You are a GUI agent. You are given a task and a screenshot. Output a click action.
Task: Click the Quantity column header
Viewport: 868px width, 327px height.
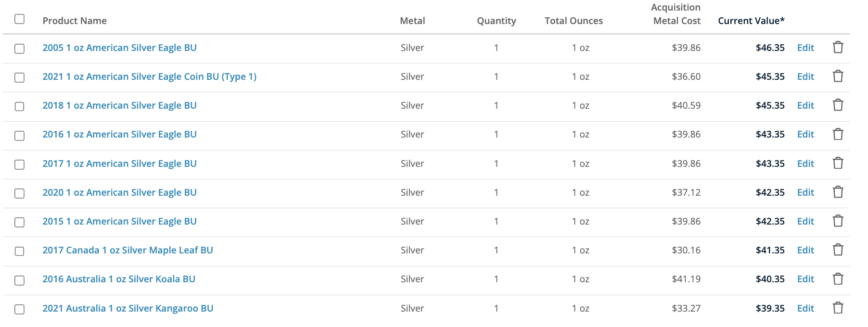496,21
